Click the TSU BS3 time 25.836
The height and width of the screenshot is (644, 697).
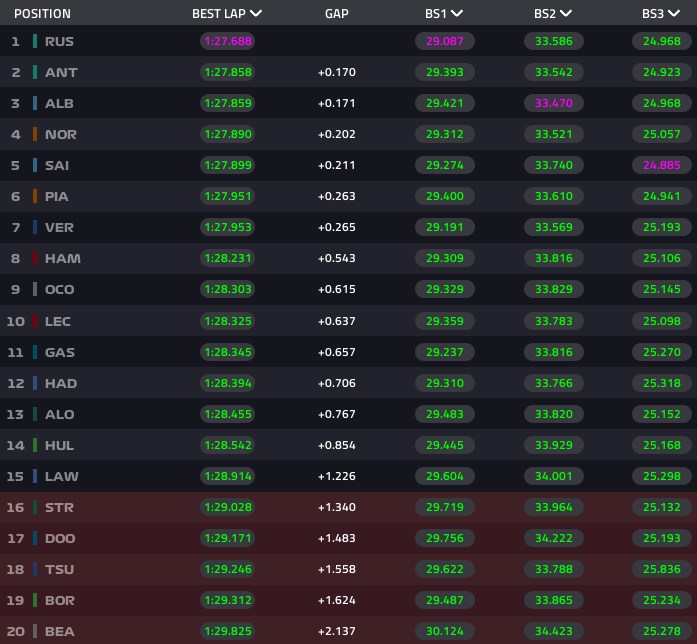661,569
